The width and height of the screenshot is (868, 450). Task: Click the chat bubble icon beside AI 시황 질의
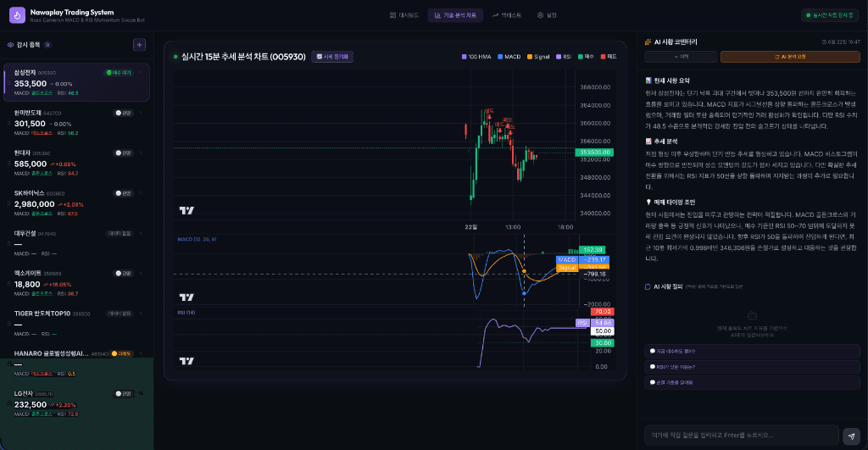(x=648, y=286)
